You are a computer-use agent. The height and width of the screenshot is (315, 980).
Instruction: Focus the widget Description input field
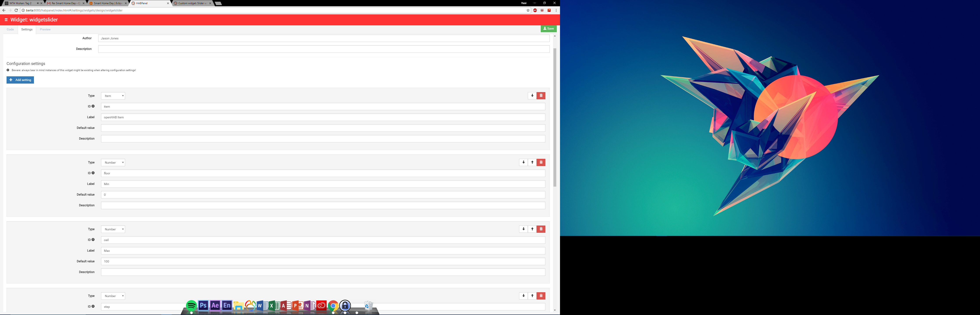(x=323, y=49)
